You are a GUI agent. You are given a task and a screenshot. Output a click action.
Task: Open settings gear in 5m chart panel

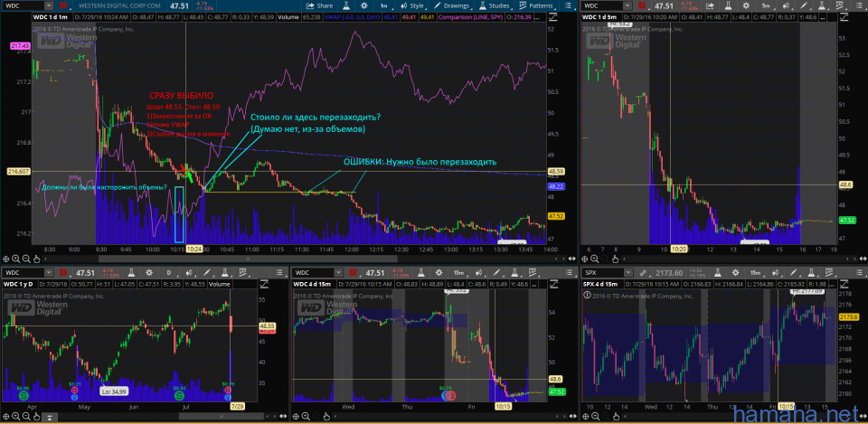click(746, 6)
